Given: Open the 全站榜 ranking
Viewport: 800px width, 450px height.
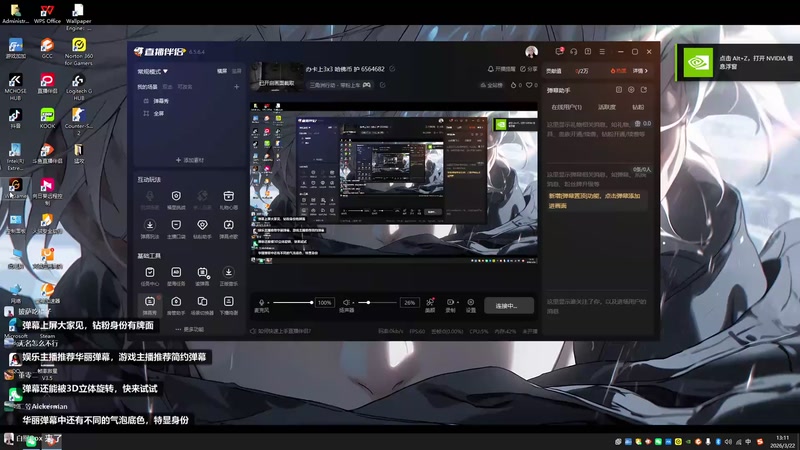Looking at the screenshot, I should [x=492, y=85].
